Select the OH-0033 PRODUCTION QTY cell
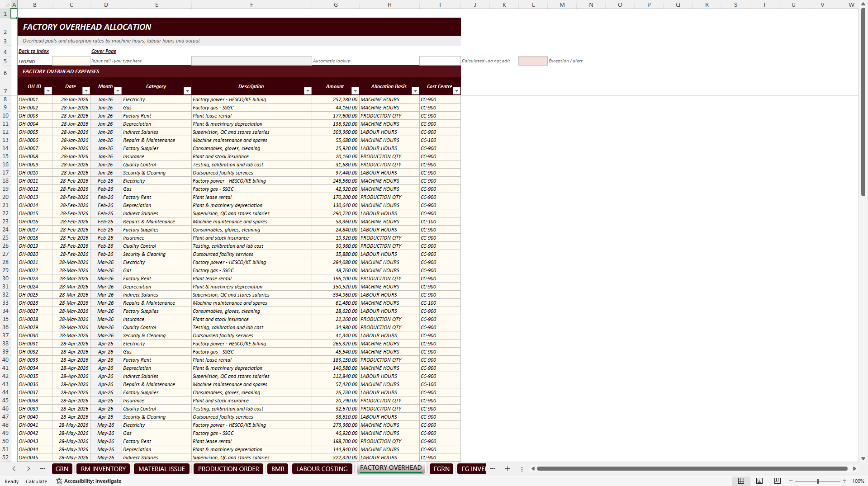The height and width of the screenshot is (486, 868). (389, 360)
